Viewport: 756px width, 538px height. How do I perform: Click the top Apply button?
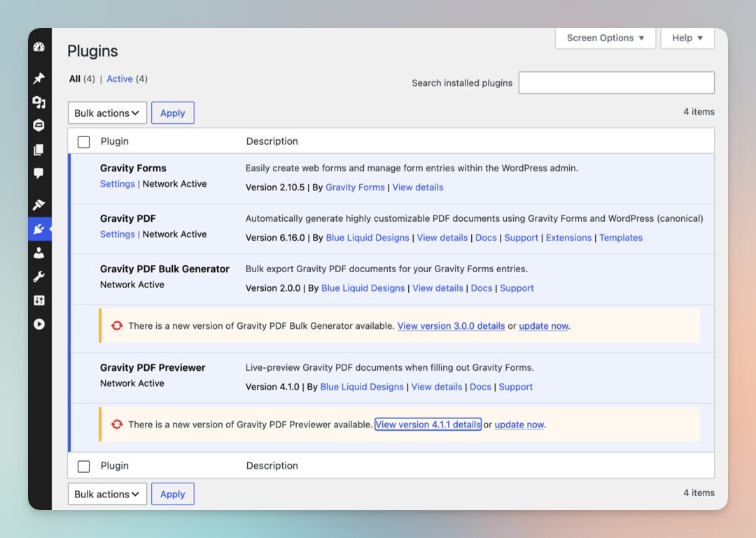173,113
